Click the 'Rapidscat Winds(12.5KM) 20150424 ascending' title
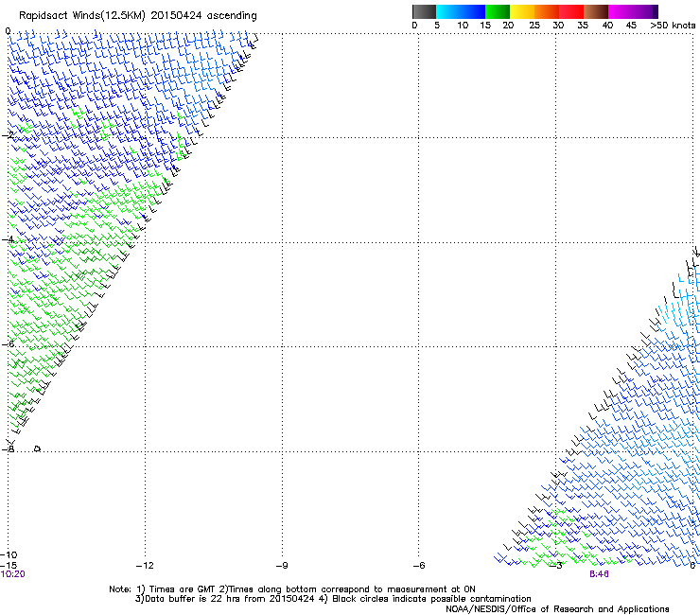The height and width of the screenshot is (615, 700). [138, 16]
